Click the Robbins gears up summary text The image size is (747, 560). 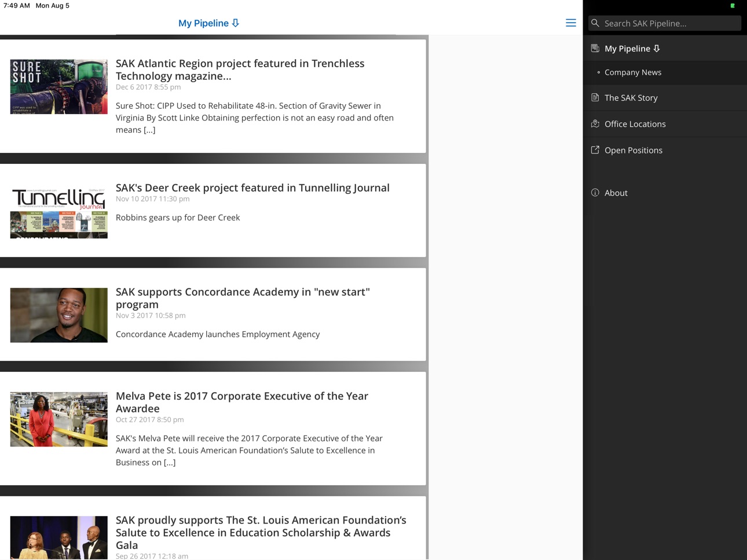click(178, 218)
